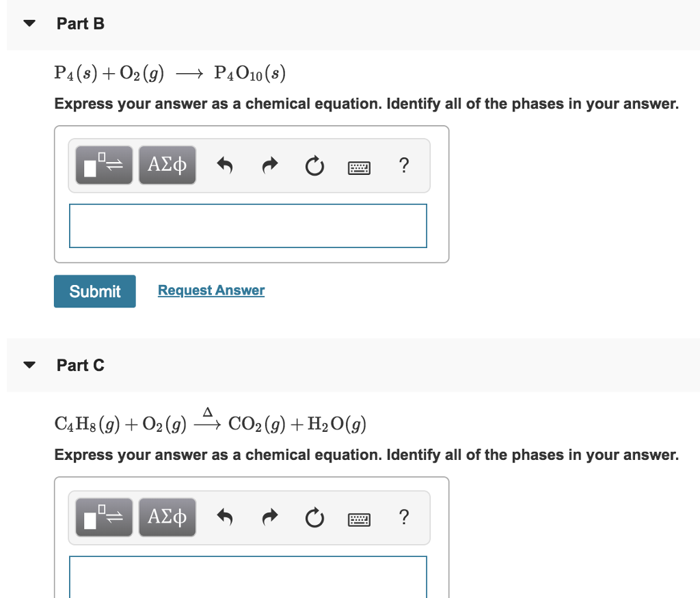Viewport: 700px width, 598px height.
Task: Collapse the Part B section
Action: coord(29,23)
